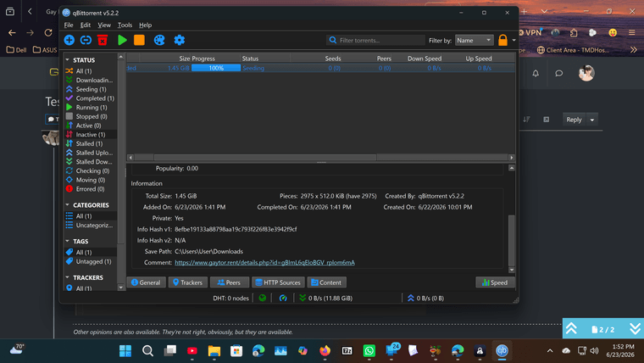Focus the Filter torrents search field
This screenshot has height=363, width=644.
click(375, 41)
